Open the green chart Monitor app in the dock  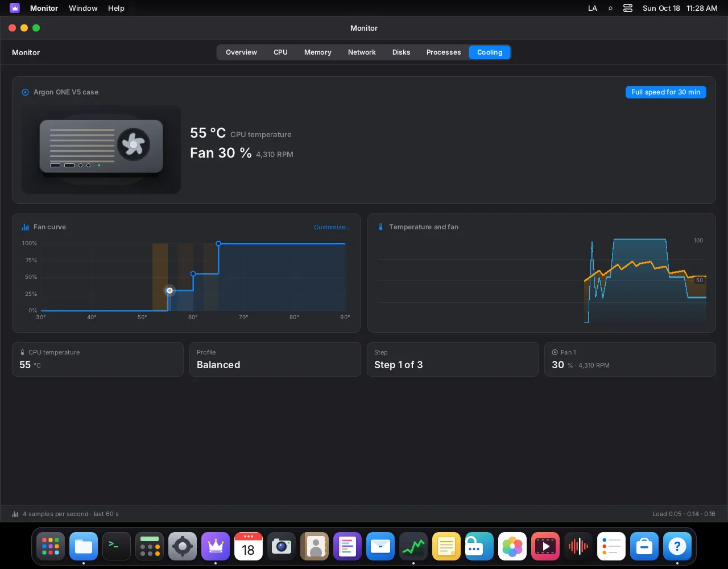[x=413, y=547]
